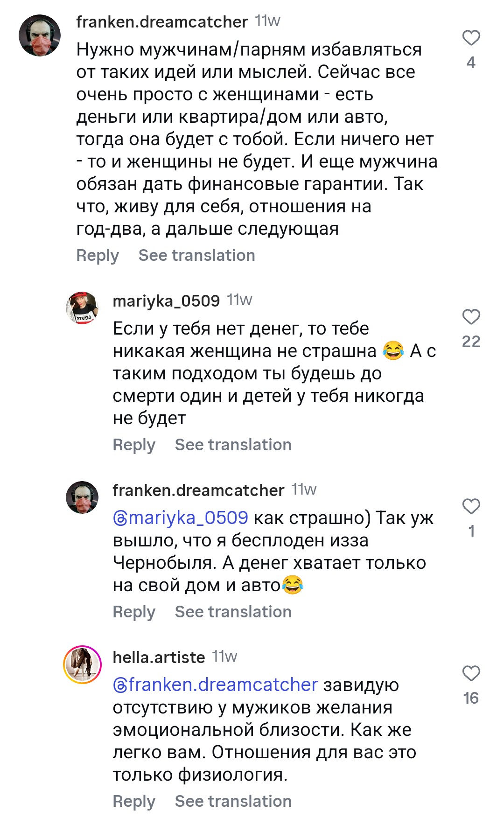See translation of the top comment
This screenshot has width=504, height=818.
click(196, 255)
